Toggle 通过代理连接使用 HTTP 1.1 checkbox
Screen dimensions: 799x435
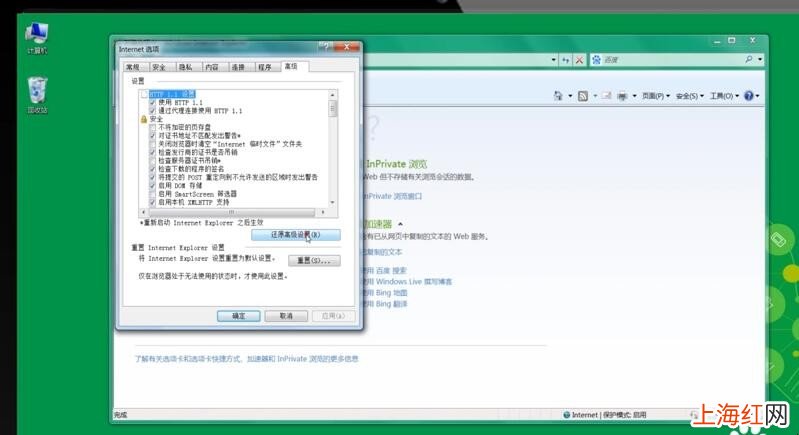(x=152, y=111)
